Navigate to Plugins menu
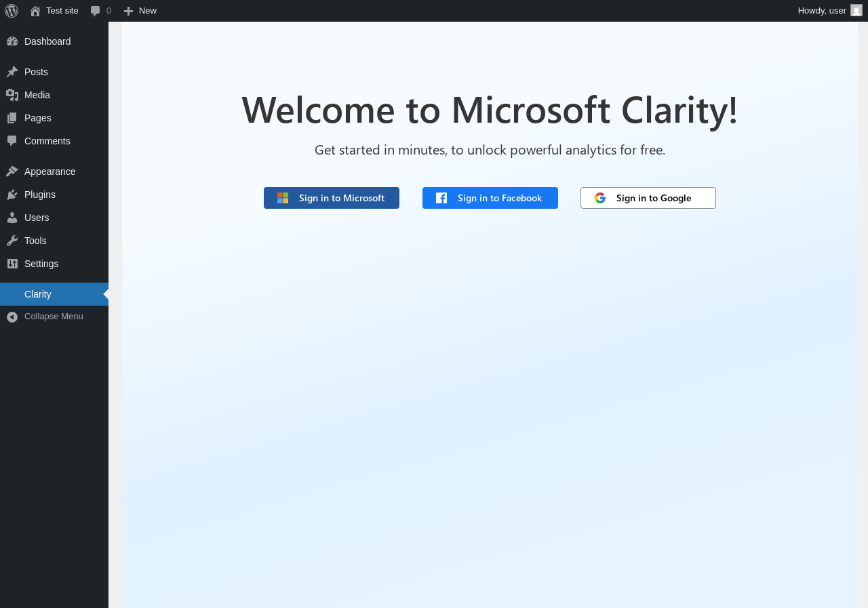 [x=54, y=195]
